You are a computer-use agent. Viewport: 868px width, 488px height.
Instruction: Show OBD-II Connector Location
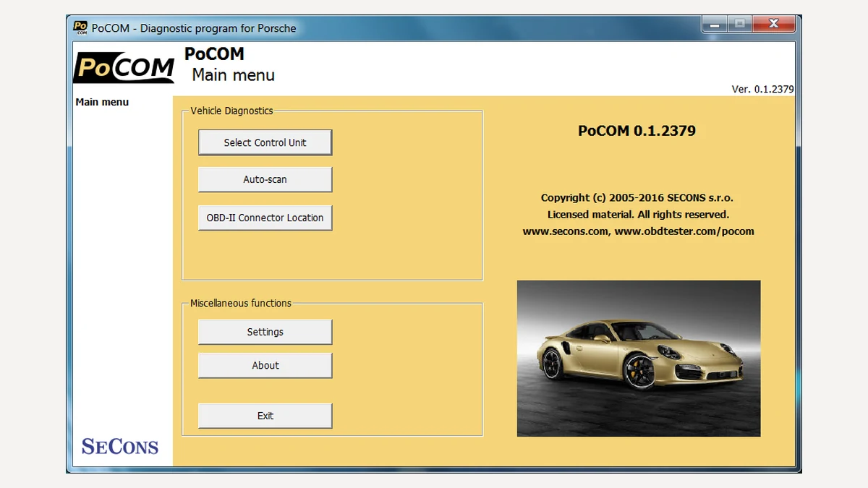click(265, 218)
